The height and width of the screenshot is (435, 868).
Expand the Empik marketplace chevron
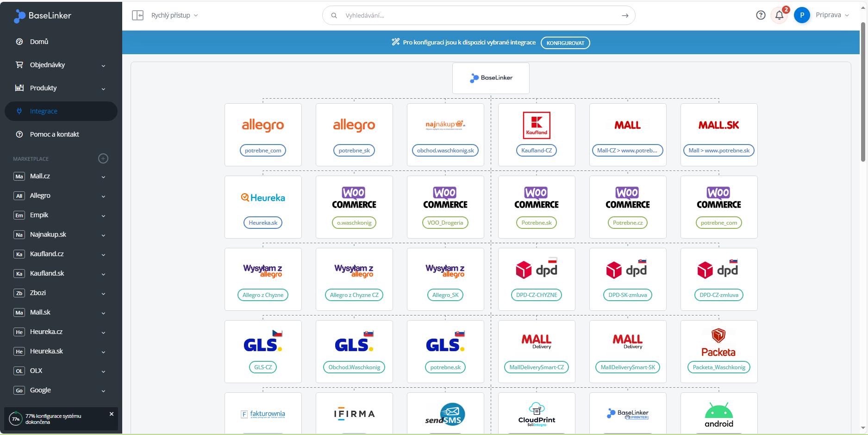(x=103, y=215)
